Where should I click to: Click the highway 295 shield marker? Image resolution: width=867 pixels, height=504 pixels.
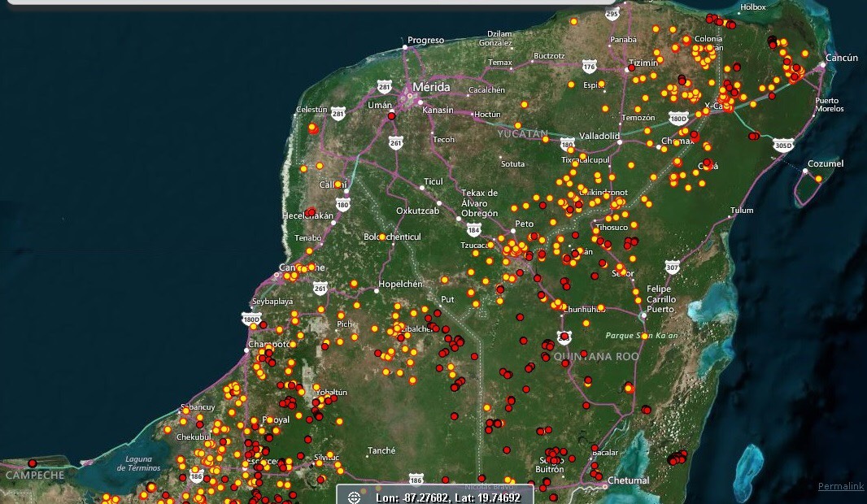[612, 14]
